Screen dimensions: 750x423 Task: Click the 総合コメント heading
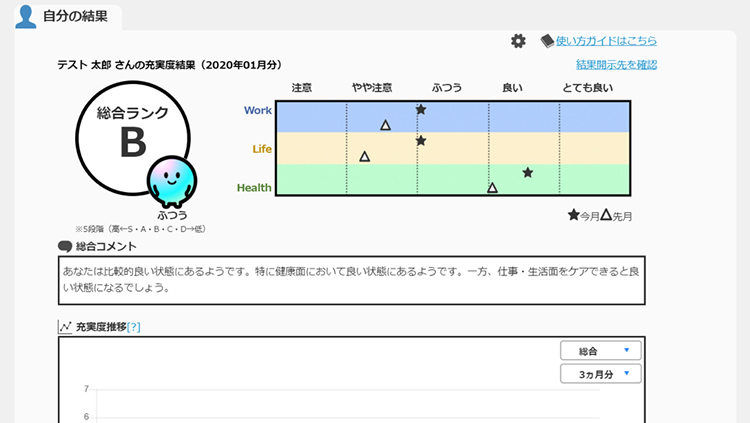(x=106, y=246)
